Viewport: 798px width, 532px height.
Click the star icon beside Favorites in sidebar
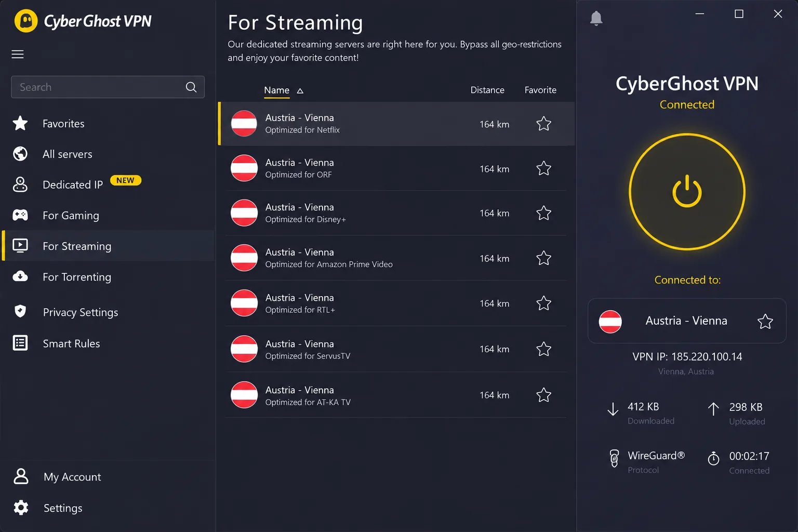(20, 123)
